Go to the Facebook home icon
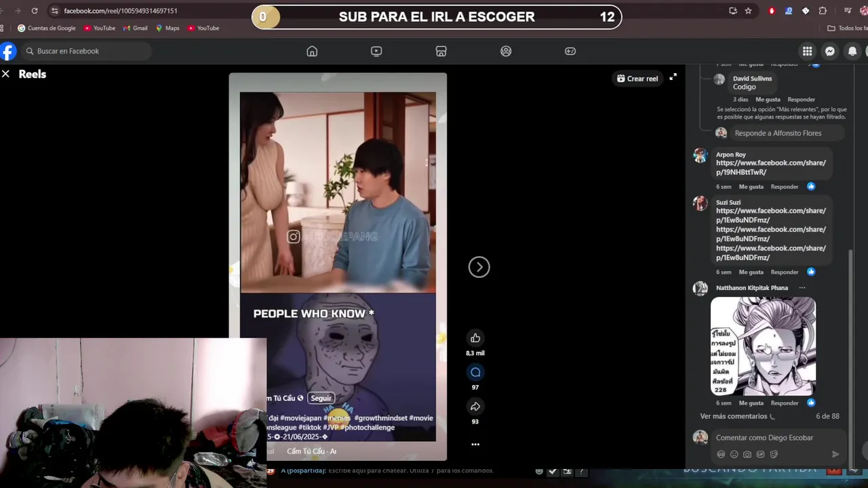 coord(312,51)
